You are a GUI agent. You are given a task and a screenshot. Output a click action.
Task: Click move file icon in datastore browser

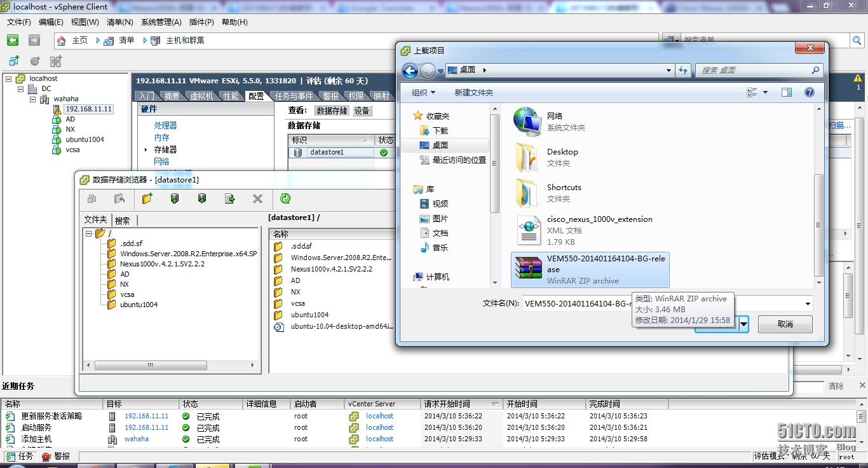(230, 199)
